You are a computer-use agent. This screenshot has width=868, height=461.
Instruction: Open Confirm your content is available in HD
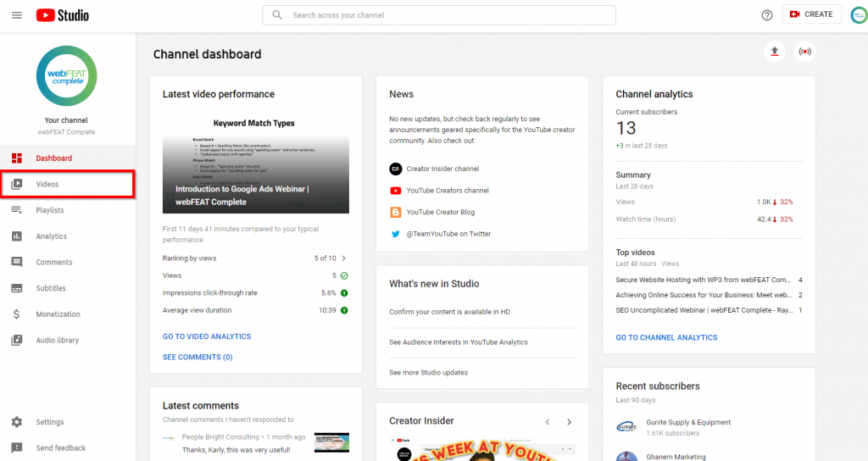(x=449, y=312)
